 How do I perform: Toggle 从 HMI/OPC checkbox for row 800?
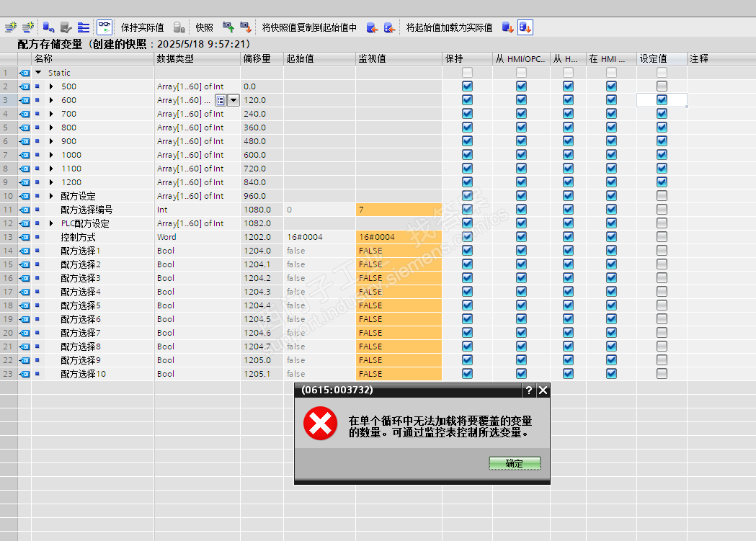click(521, 128)
